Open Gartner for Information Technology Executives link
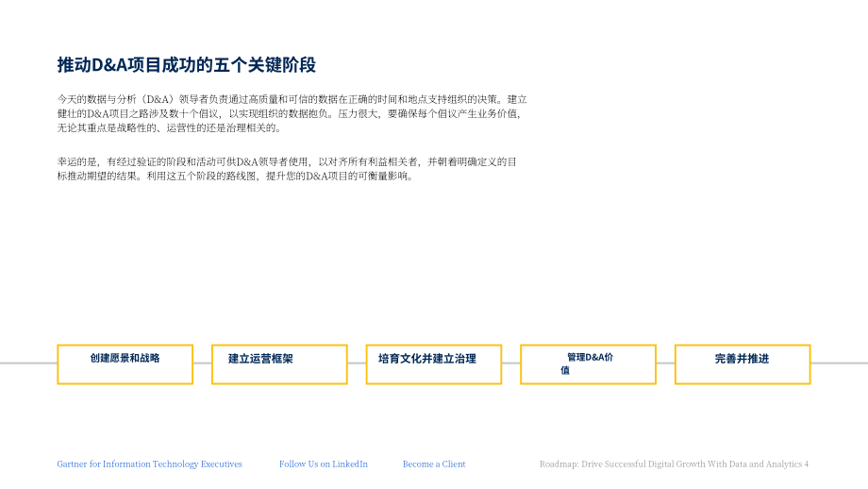This screenshot has height=489, width=868. 149,464
